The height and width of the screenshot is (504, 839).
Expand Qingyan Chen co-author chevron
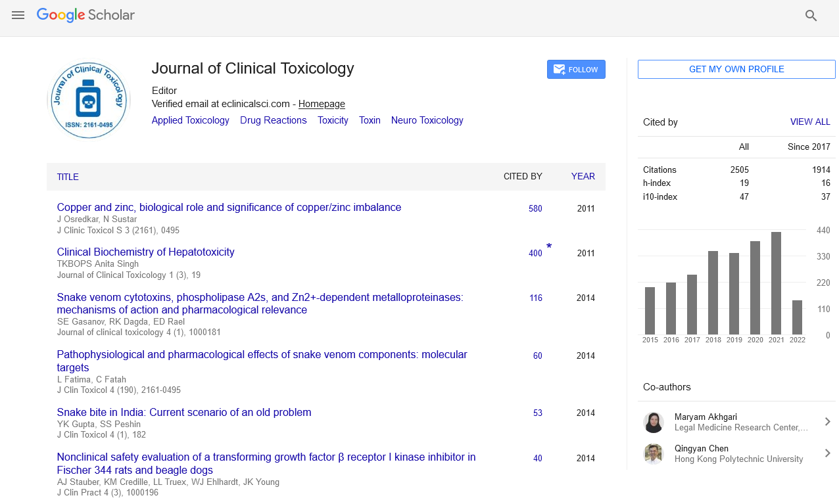point(828,453)
